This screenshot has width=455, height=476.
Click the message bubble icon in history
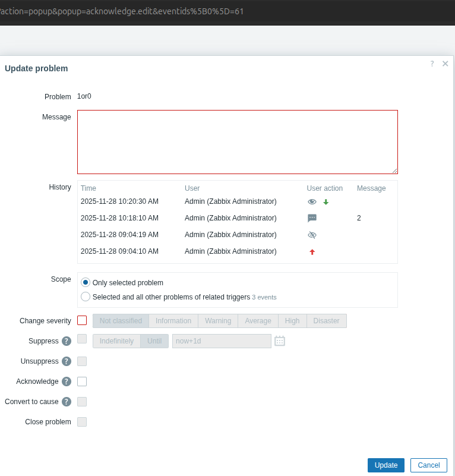(x=312, y=218)
